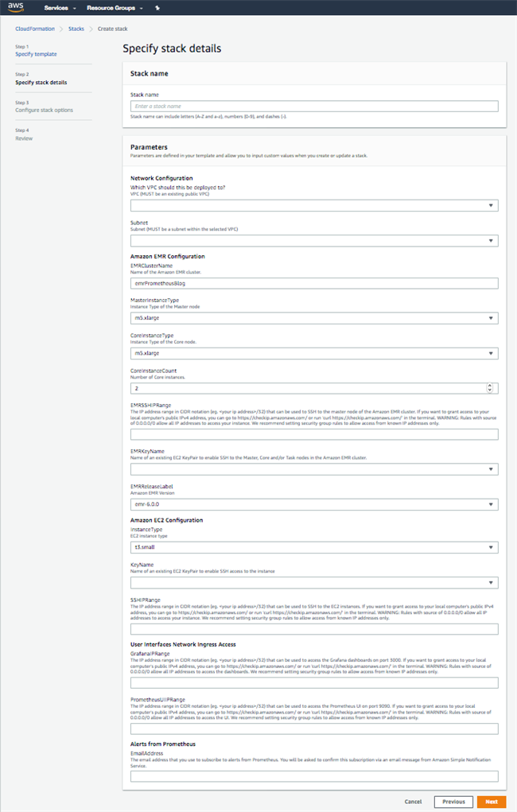Image resolution: width=517 pixels, height=812 pixels.
Task: Focus the Stack name input field
Action: [314, 106]
